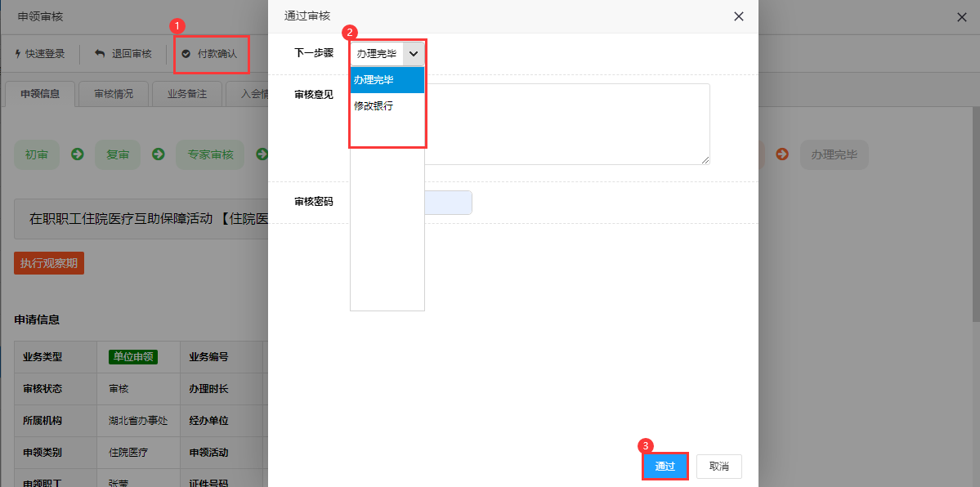
Task: Click the 业务类型 label cell
Action: (56, 357)
